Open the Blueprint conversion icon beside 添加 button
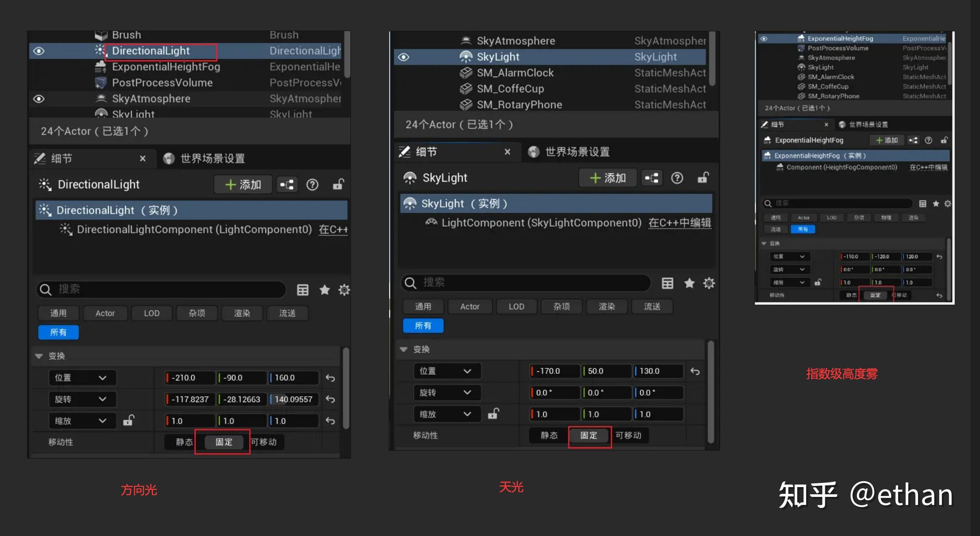The height and width of the screenshot is (536, 980). coord(287,185)
